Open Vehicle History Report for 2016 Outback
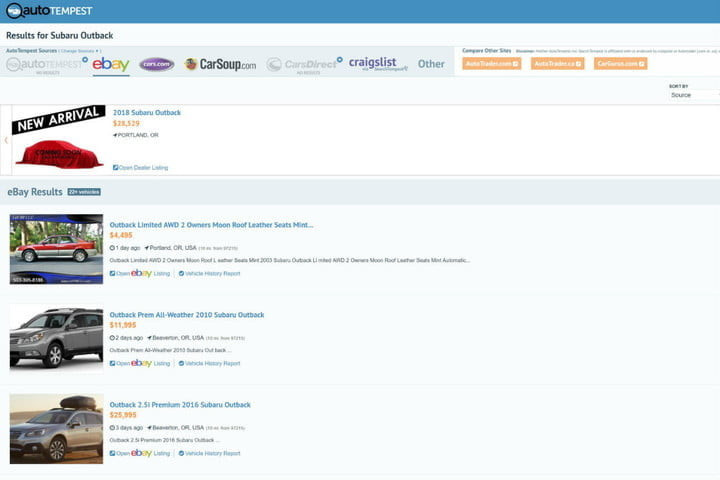 209,453
